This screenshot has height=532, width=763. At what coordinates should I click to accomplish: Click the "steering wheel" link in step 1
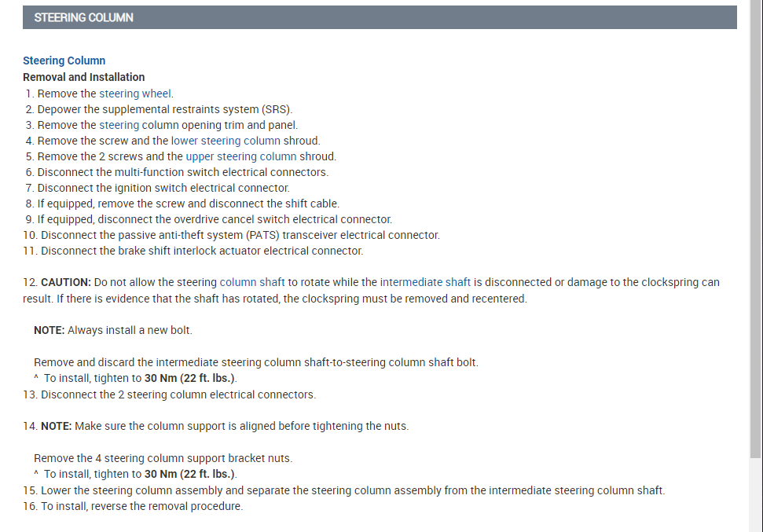tap(135, 94)
